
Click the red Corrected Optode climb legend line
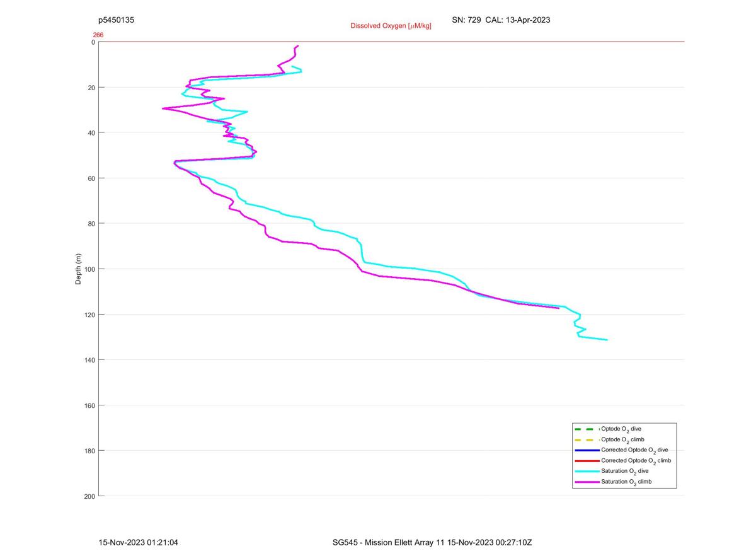coord(587,461)
